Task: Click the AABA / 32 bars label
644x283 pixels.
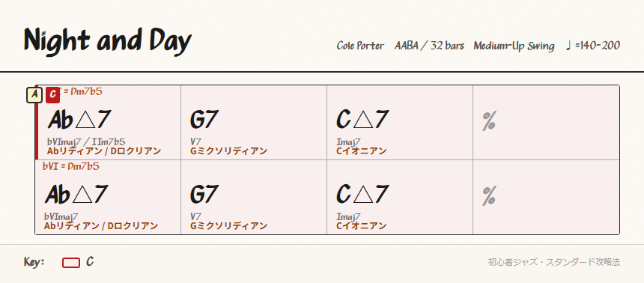Action: [x=429, y=46]
